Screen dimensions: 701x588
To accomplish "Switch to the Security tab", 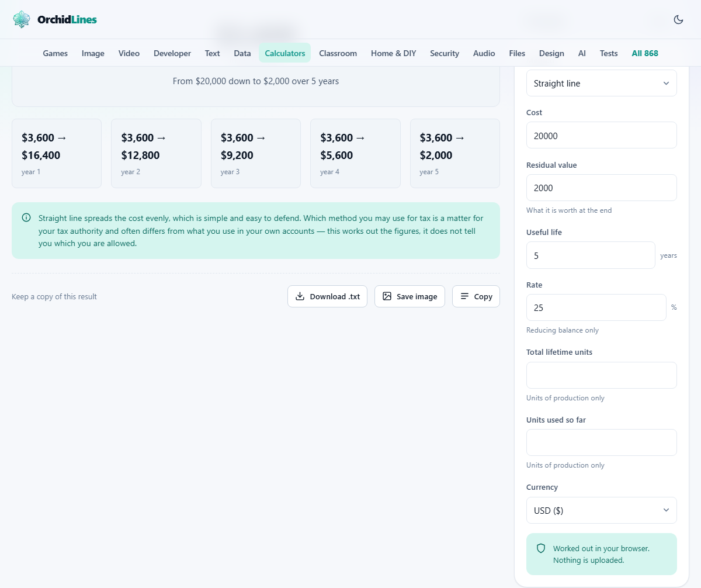I will click(445, 53).
